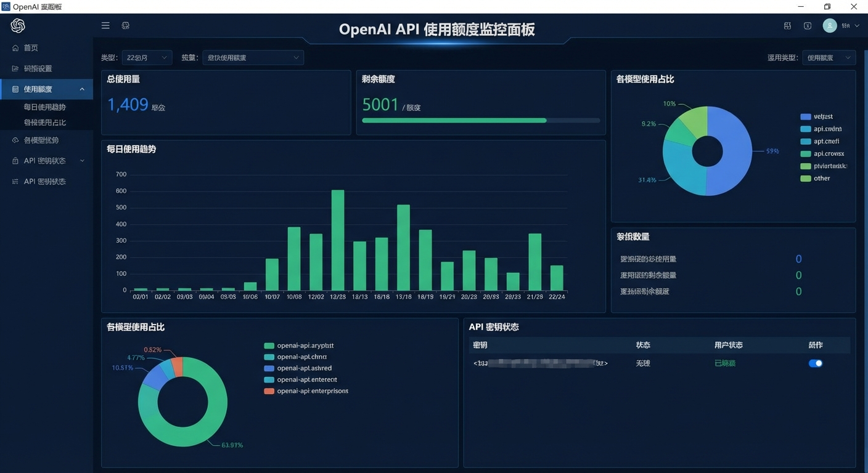Open the grid icon in the top-right header
The width and height of the screenshot is (868, 473).
pos(787,26)
